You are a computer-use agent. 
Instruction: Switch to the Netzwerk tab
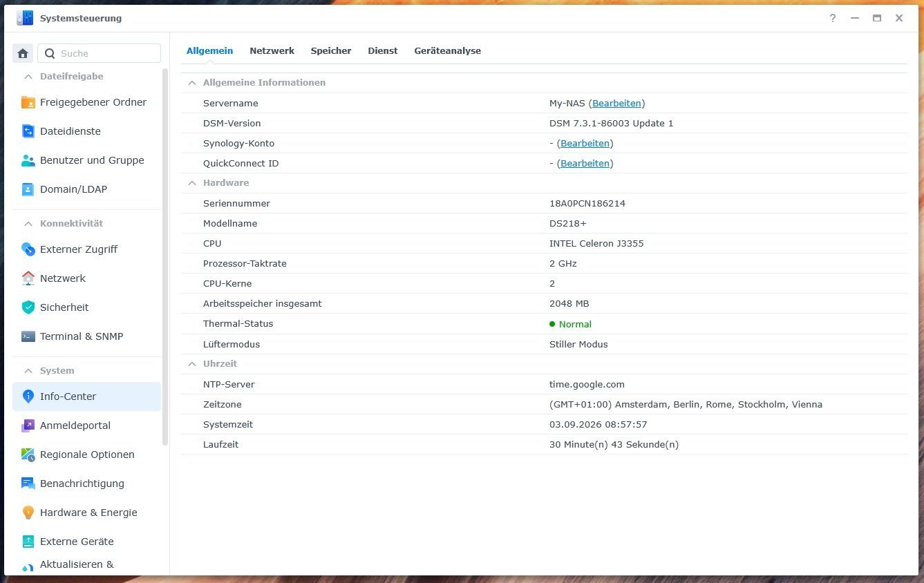pyautogui.click(x=272, y=51)
